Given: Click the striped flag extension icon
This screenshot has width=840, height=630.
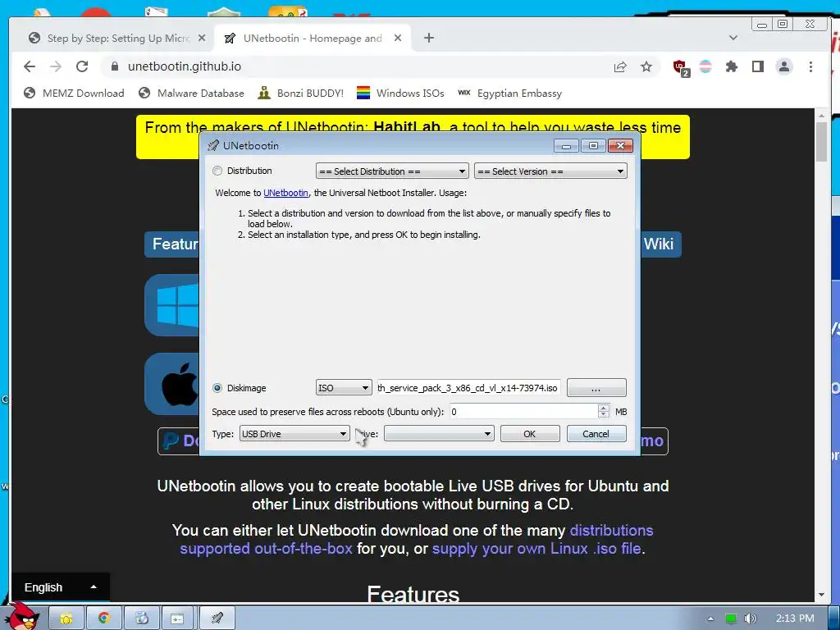Looking at the screenshot, I should [x=705, y=66].
